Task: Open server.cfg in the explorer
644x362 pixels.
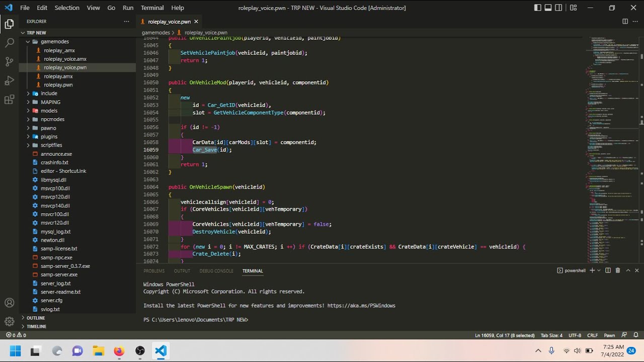Action: click(77, 300)
